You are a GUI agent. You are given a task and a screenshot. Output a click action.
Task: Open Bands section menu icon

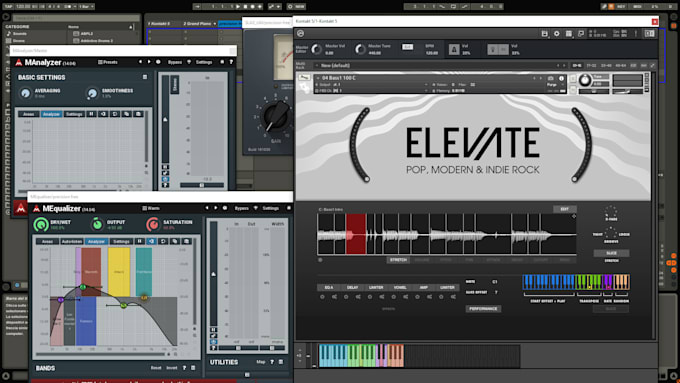193,368
